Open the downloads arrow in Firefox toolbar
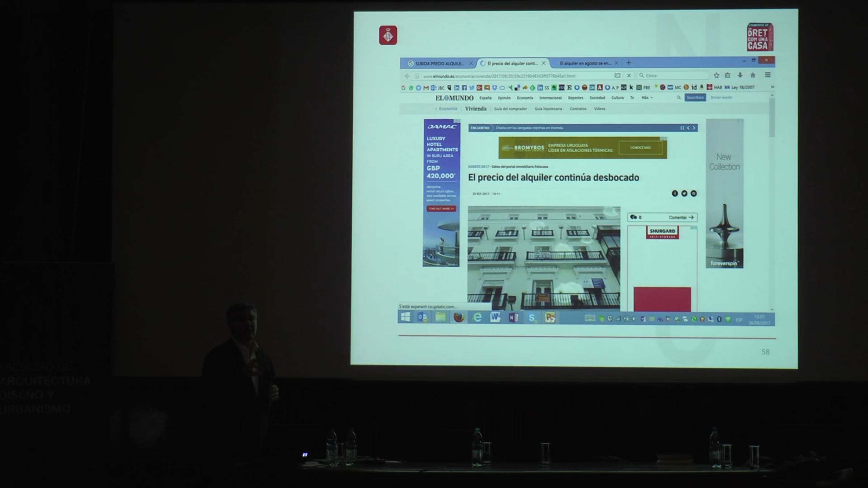Screen dimensions: 868x488 tap(740, 75)
